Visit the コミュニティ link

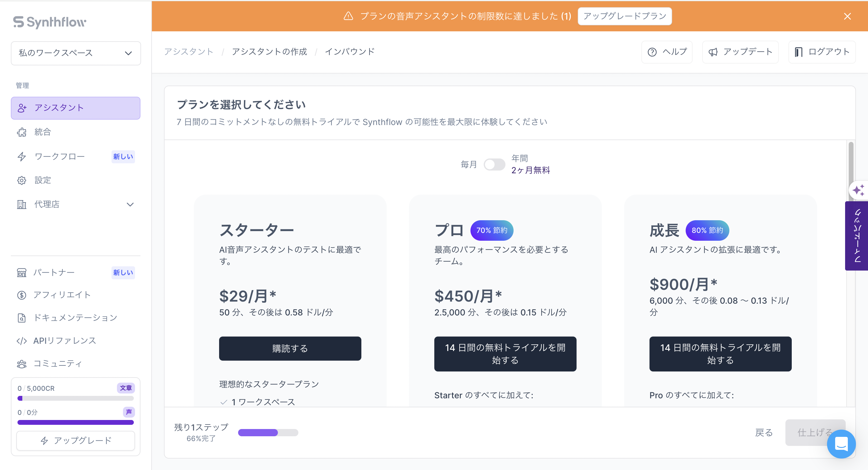76,364
